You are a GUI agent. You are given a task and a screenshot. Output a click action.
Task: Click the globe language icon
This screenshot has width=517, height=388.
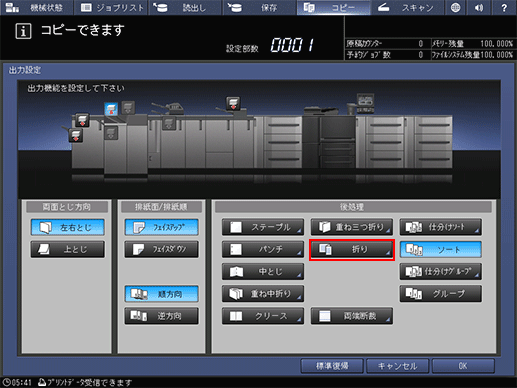click(456, 7)
